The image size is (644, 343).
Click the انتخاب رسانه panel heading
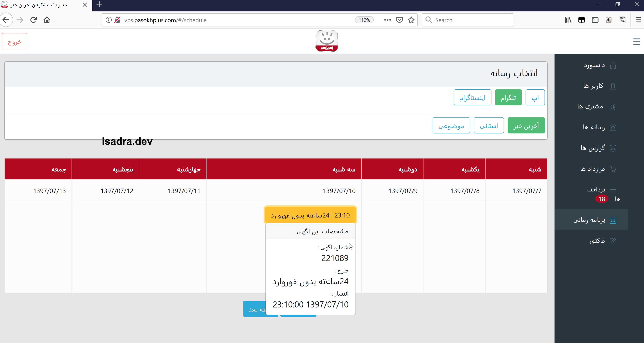click(x=514, y=73)
